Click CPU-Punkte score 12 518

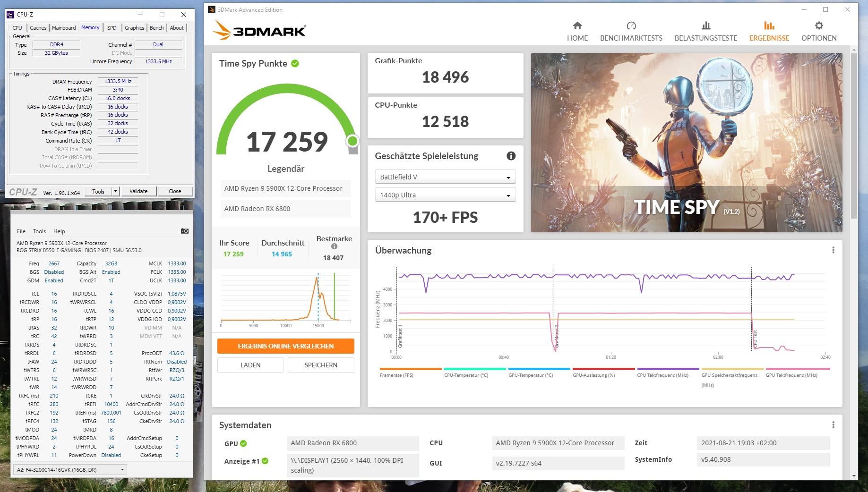(x=445, y=121)
